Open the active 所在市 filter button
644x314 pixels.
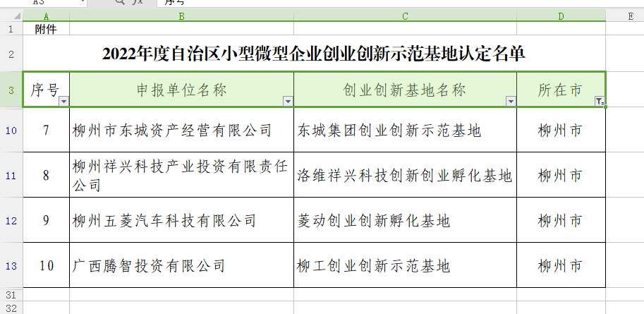pos(600,102)
